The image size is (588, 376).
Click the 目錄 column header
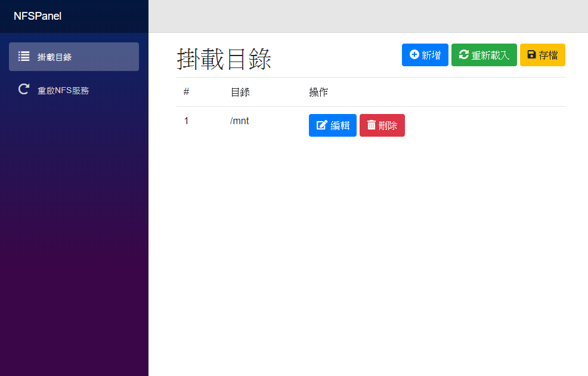[240, 92]
